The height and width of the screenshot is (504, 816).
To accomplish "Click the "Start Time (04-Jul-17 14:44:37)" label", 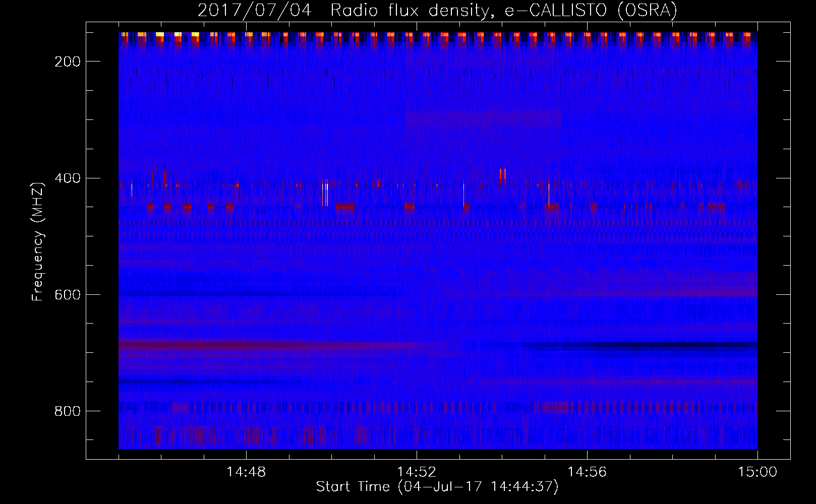I will 437,487.
